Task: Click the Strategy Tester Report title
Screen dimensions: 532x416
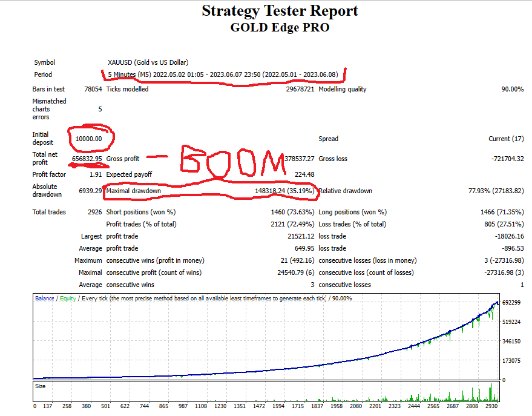Action: (x=280, y=11)
